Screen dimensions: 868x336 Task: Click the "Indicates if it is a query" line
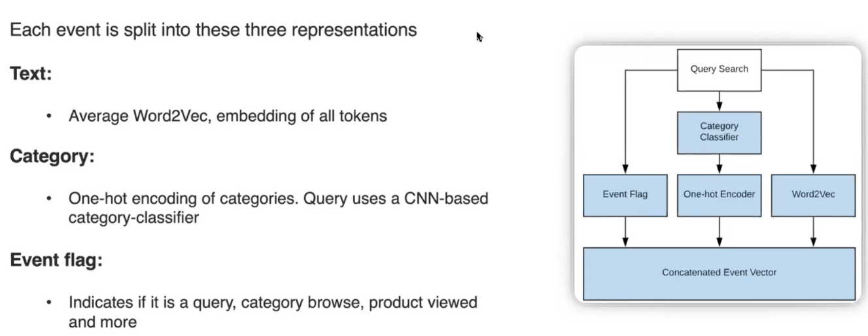pos(273,303)
